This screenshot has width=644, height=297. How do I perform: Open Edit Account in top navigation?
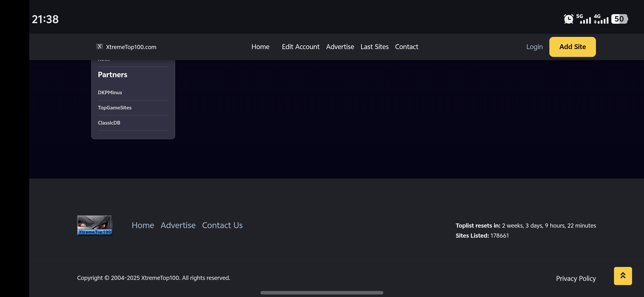click(x=301, y=47)
